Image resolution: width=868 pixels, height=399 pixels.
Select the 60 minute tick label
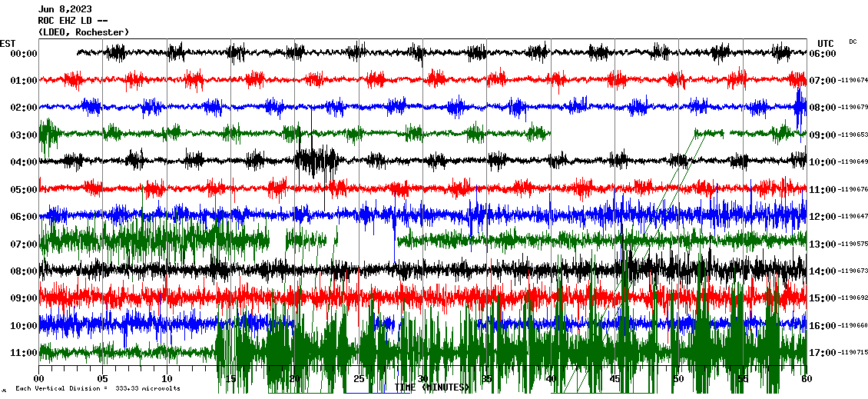pyautogui.click(x=806, y=378)
